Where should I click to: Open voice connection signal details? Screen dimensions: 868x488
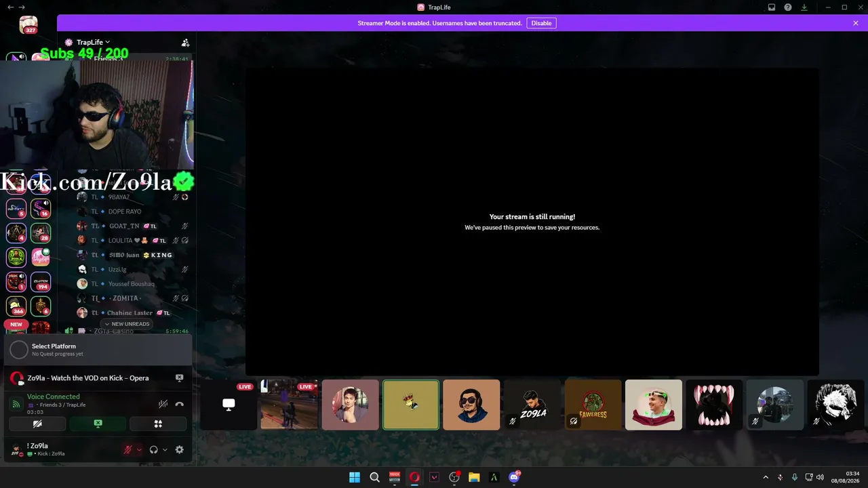(x=16, y=404)
